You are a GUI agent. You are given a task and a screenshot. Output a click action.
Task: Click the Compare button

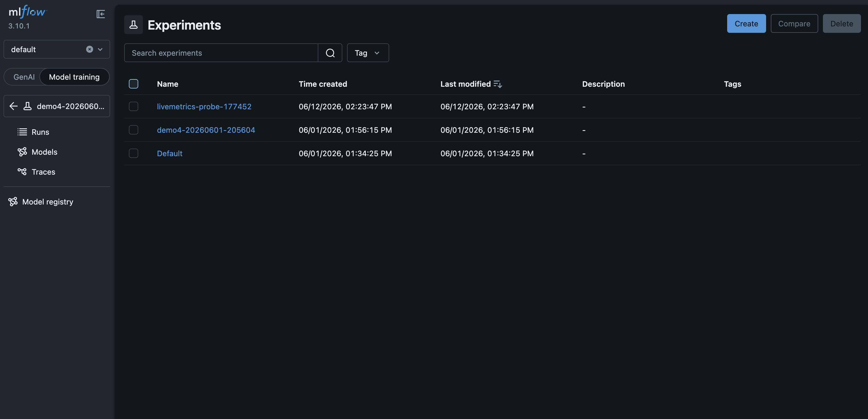(794, 24)
